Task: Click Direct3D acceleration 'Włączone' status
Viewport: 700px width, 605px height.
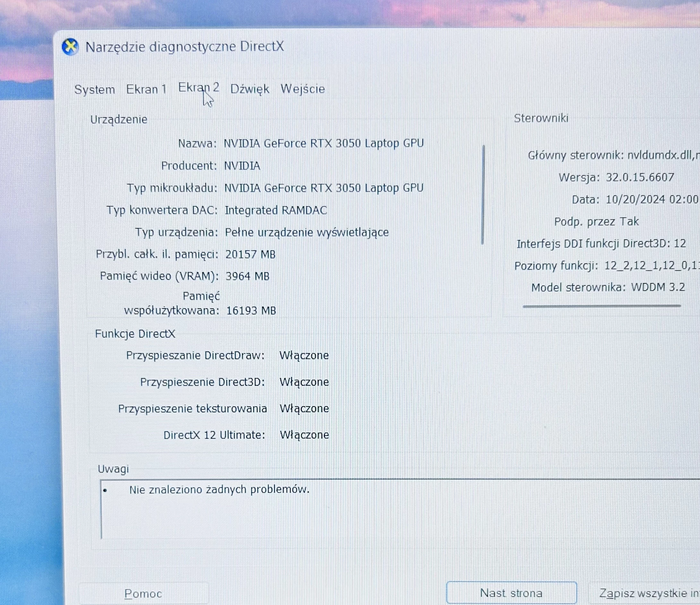Action: (x=304, y=382)
